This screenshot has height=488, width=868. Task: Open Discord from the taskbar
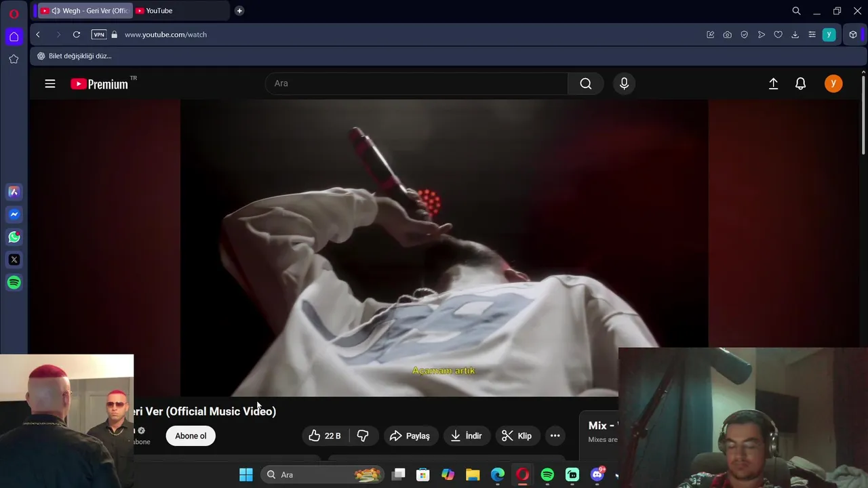pos(597,474)
